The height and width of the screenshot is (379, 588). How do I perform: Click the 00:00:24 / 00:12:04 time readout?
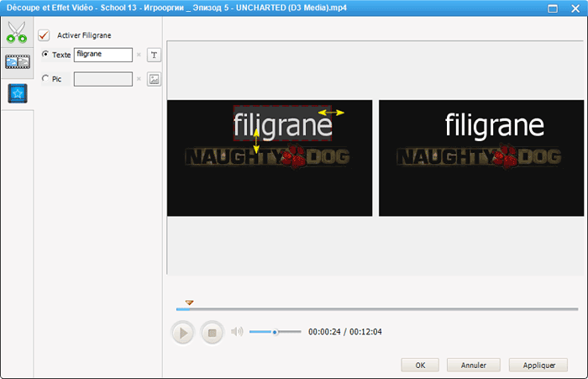click(x=345, y=332)
